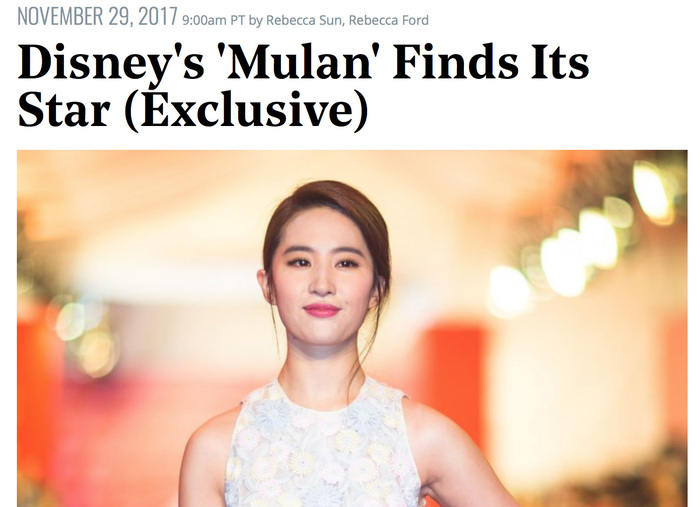Click the floral lace dress in the photo
Image resolution: width=700 pixels, height=507 pixels.
point(320,444)
